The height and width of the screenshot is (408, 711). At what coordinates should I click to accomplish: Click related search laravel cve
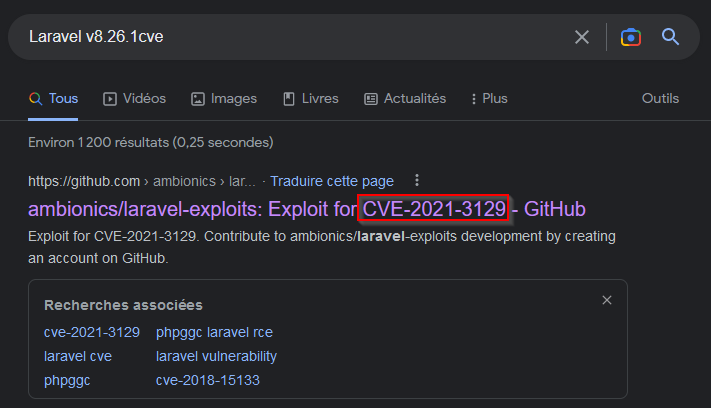pos(78,356)
